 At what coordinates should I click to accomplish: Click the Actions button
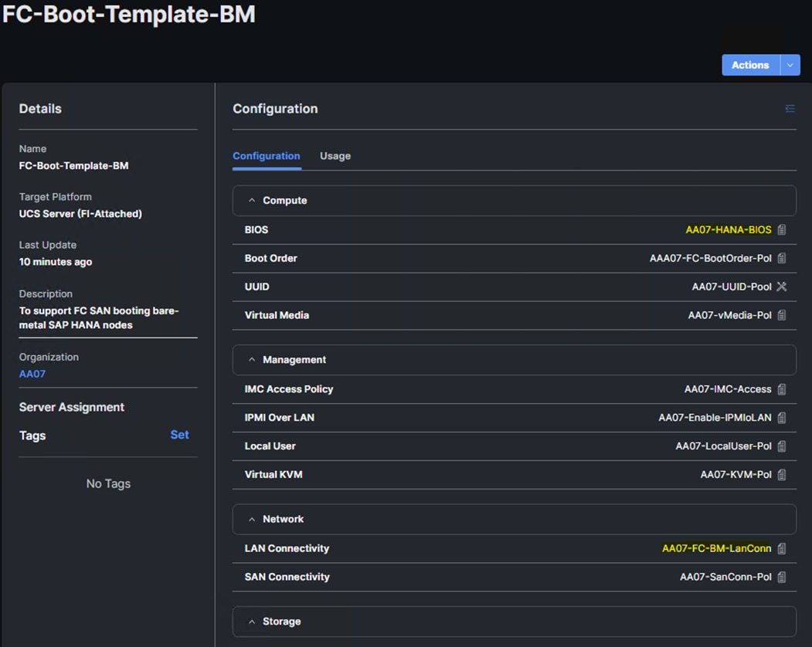click(x=751, y=65)
